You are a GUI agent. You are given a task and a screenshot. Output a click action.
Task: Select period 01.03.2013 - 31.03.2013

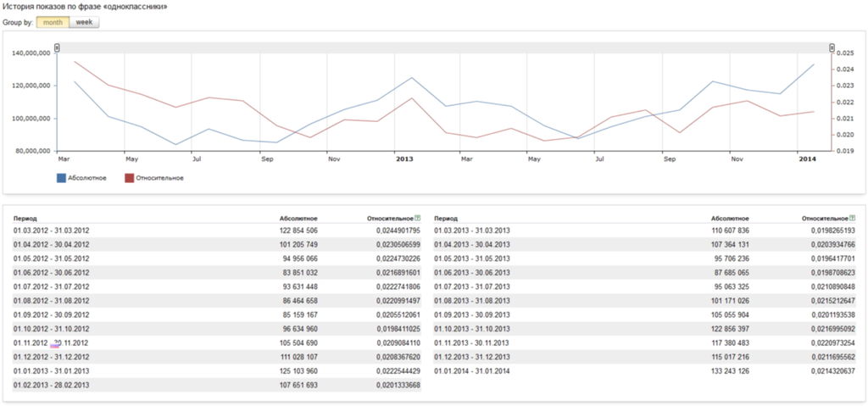[472, 231]
